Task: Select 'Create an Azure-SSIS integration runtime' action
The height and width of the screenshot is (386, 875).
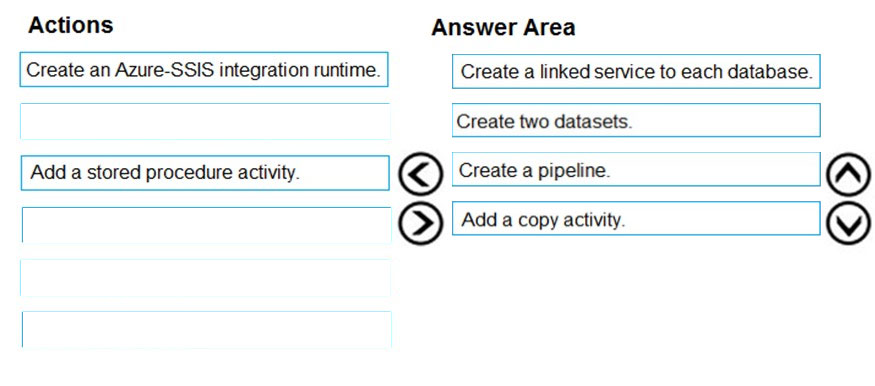Action: click(x=204, y=70)
